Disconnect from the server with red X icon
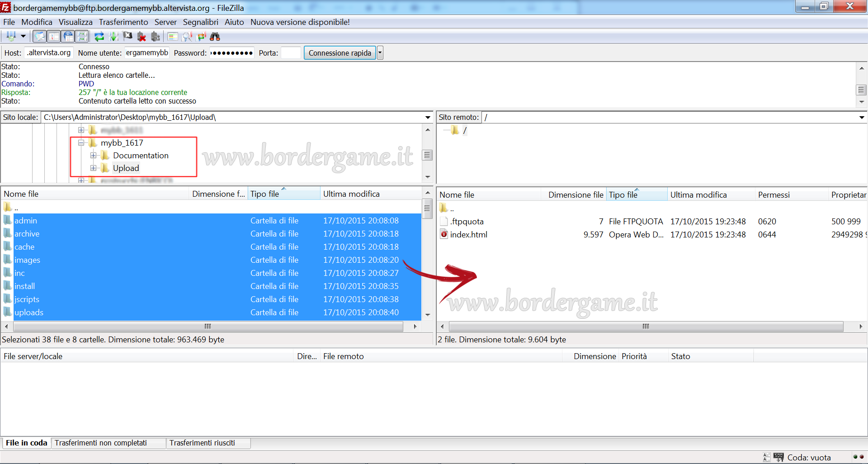Image resolution: width=868 pixels, height=464 pixels. (142, 36)
